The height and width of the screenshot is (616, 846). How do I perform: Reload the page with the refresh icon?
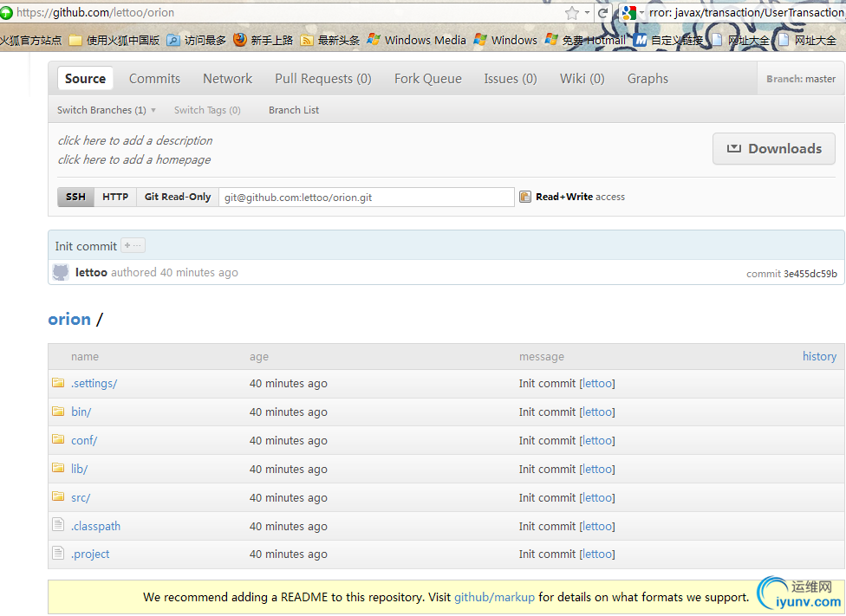[x=603, y=13]
